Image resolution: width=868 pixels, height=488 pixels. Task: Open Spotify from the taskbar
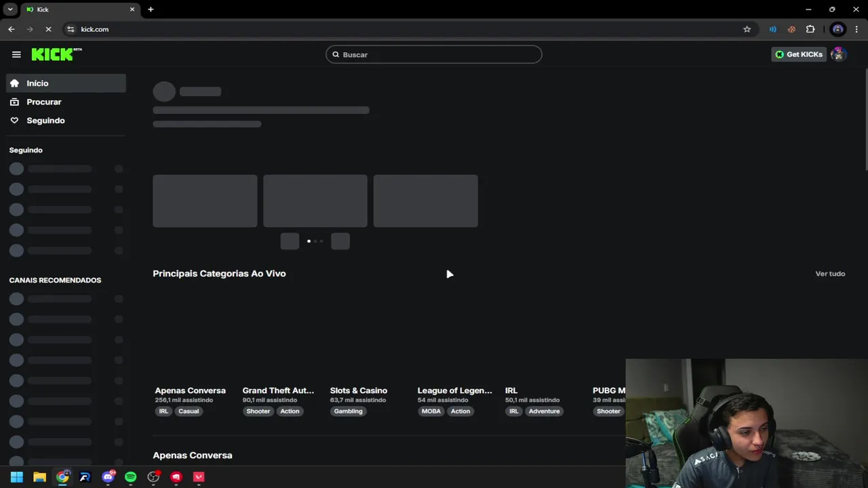(131, 477)
